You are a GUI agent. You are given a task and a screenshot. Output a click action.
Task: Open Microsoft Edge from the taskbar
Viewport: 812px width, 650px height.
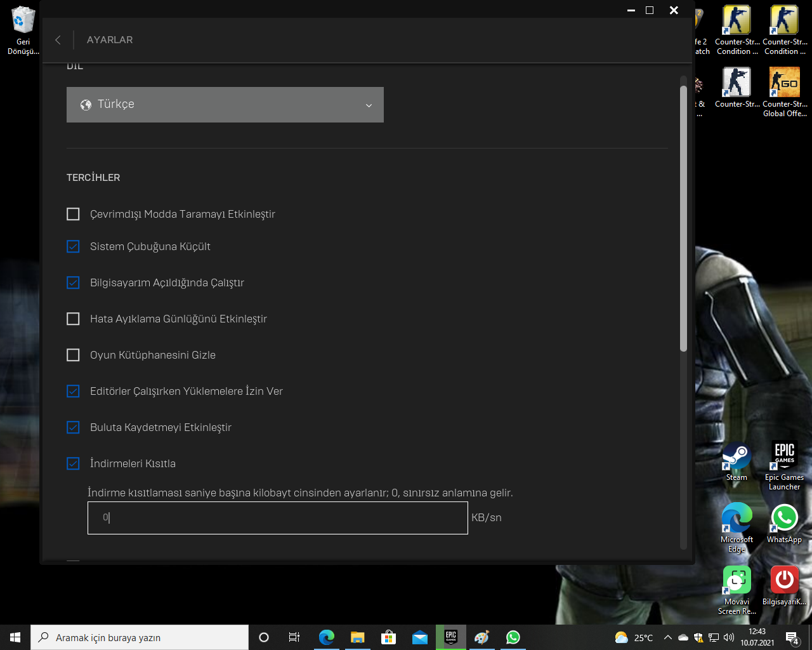coord(327,637)
